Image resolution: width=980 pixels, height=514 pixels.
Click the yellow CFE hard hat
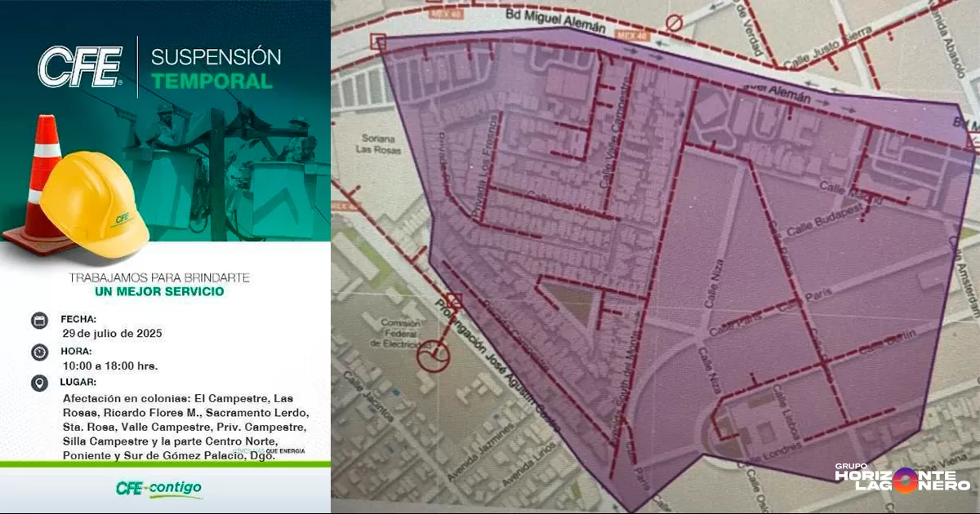pyautogui.click(x=94, y=204)
